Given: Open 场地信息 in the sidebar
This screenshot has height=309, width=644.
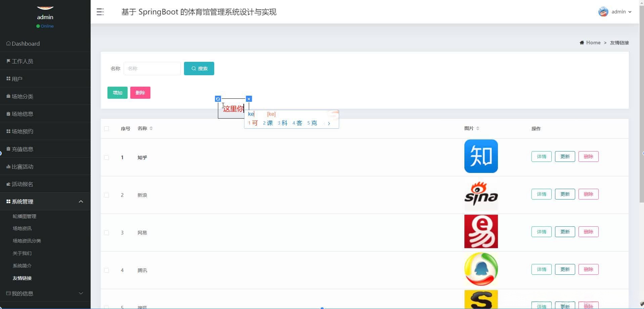Looking at the screenshot, I should click(x=45, y=114).
